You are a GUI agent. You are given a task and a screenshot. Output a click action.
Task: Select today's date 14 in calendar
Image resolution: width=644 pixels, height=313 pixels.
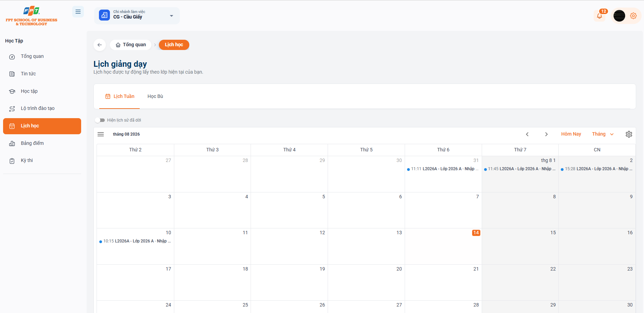(476, 233)
